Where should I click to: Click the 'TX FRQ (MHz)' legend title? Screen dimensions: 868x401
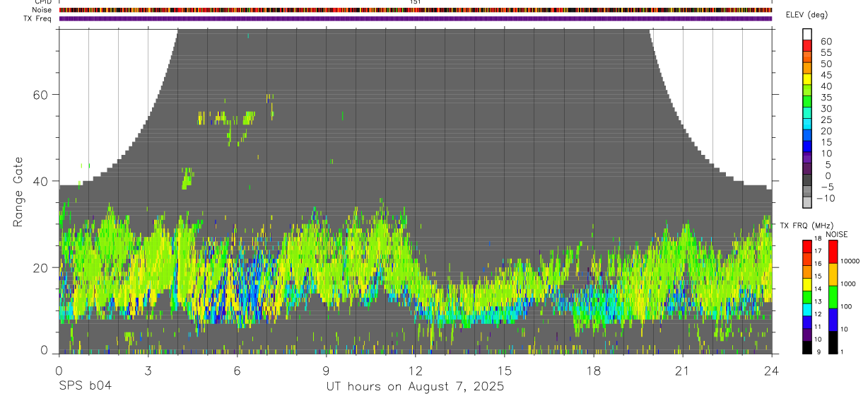(x=807, y=225)
